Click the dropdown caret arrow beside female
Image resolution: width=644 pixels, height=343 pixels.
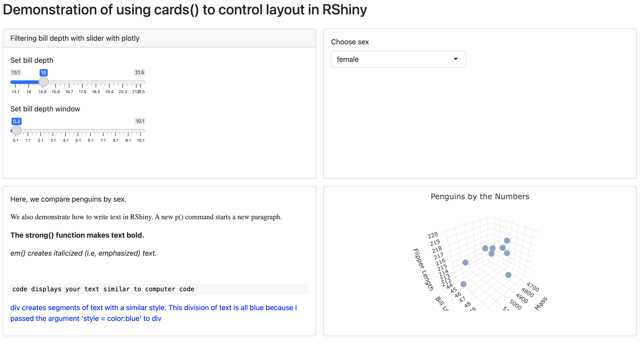click(x=456, y=59)
